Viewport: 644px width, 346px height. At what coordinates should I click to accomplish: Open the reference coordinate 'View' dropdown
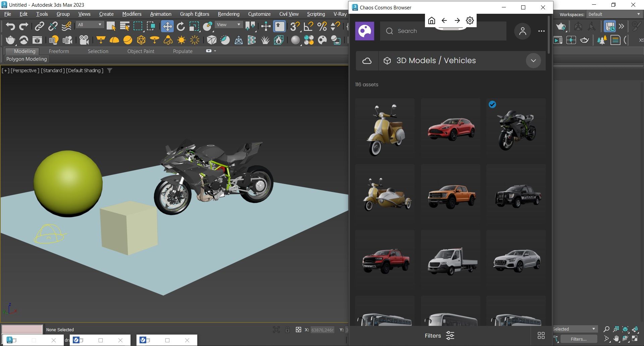tap(229, 25)
